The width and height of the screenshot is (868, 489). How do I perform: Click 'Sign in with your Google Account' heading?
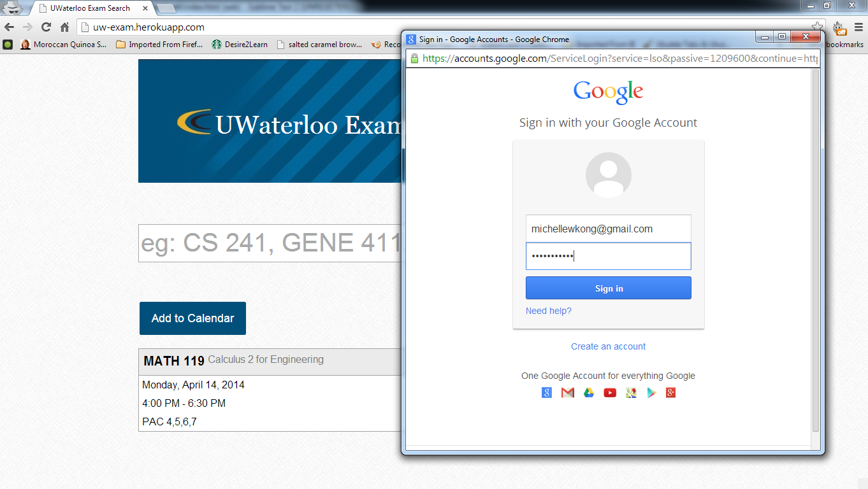point(608,123)
